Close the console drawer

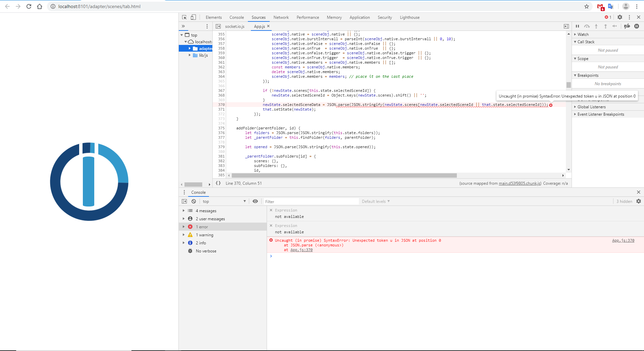click(x=639, y=192)
